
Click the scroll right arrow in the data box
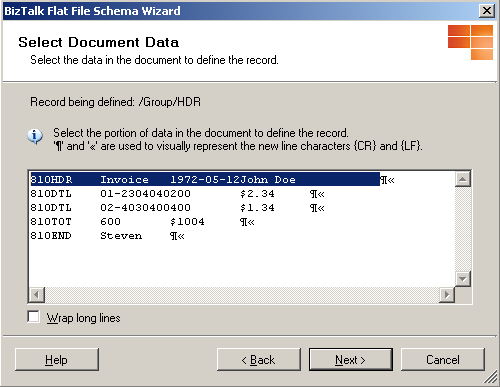pyautogui.click(x=447, y=295)
